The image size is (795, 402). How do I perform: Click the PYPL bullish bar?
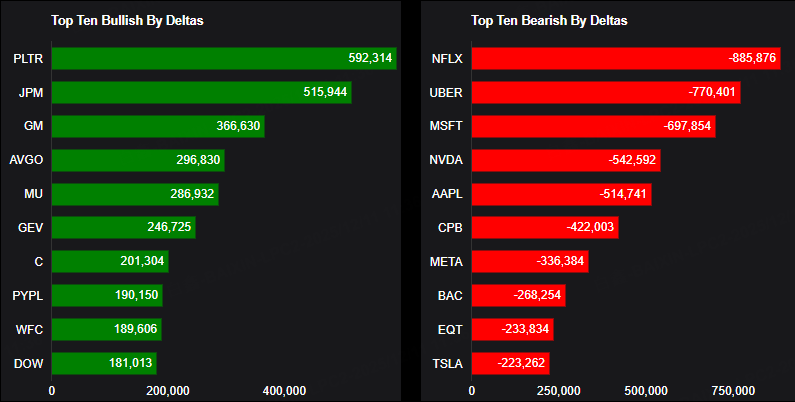click(107, 296)
